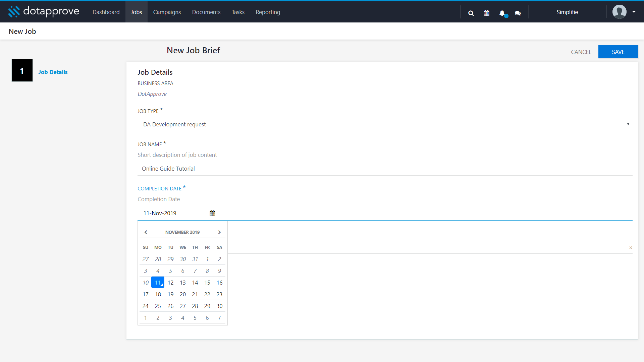This screenshot has width=644, height=362.
Task: Select November 15 in calendar
Action: (207, 283)
